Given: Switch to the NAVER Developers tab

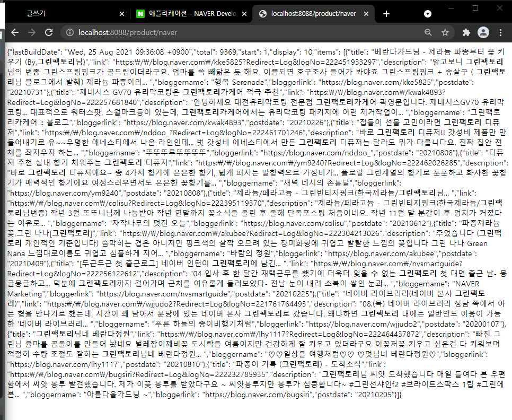Looking at the screenshot, I should coord(192,14).
